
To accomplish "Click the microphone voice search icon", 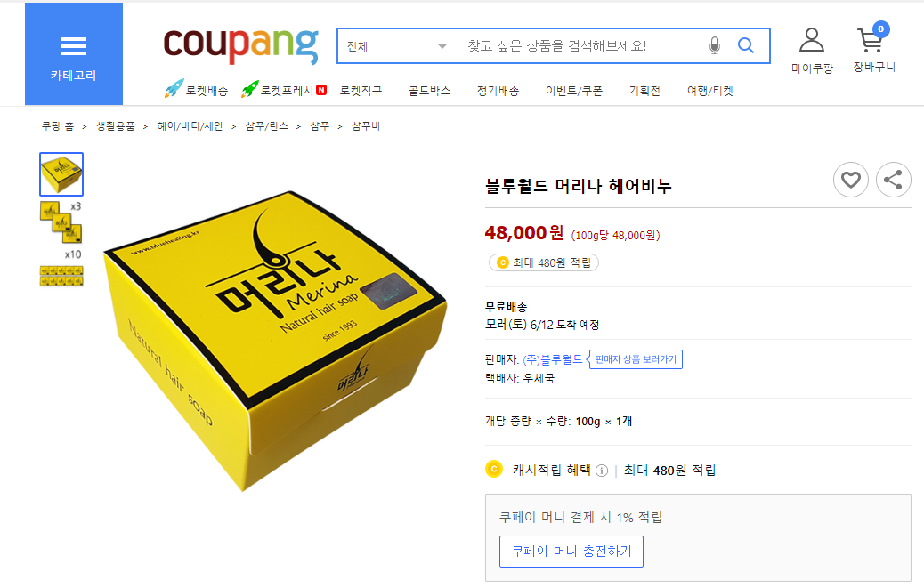I will click(x=714, y=45).
